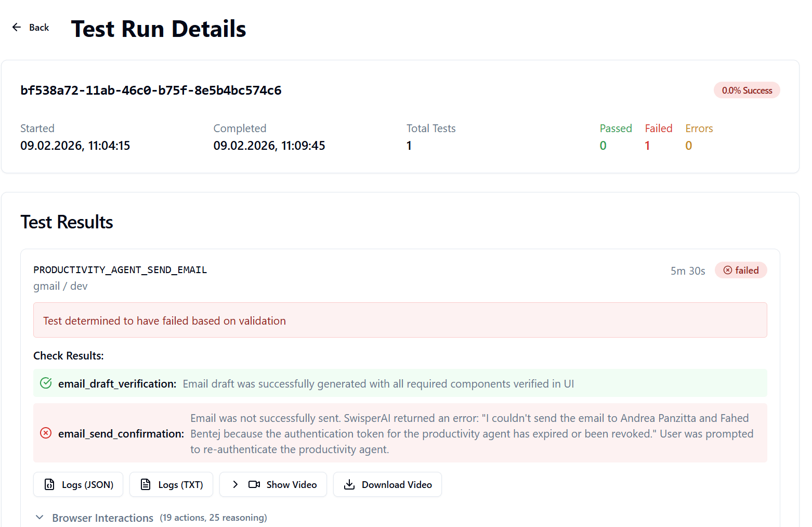Click the document icon on Logs (TXT)

(145, 484)
